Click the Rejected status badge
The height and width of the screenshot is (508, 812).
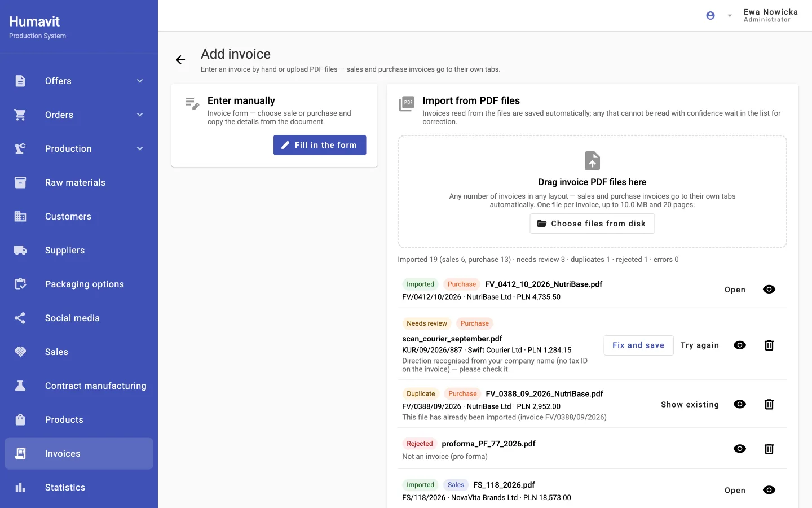420,444
